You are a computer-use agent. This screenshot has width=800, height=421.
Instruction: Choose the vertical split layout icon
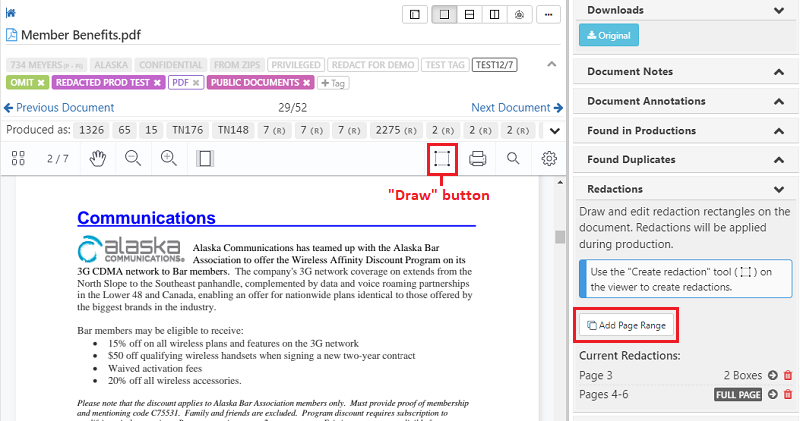coord(494,15)
